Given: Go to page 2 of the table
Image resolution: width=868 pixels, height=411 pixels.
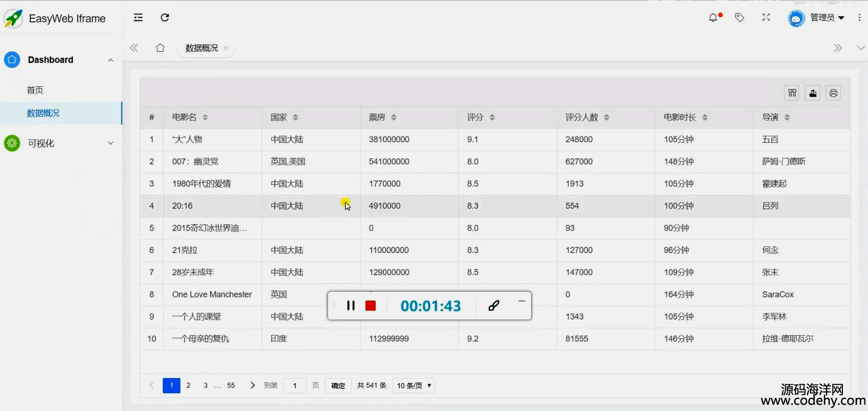Looking at the screenshot, I should pyautogui.click(x=188, y=386).
